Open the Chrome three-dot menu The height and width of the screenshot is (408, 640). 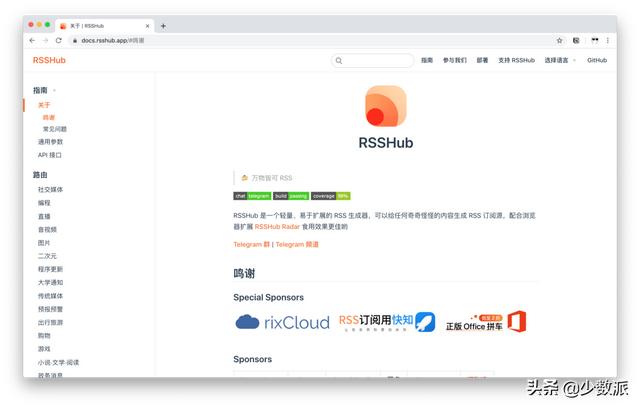coord(608,40)
